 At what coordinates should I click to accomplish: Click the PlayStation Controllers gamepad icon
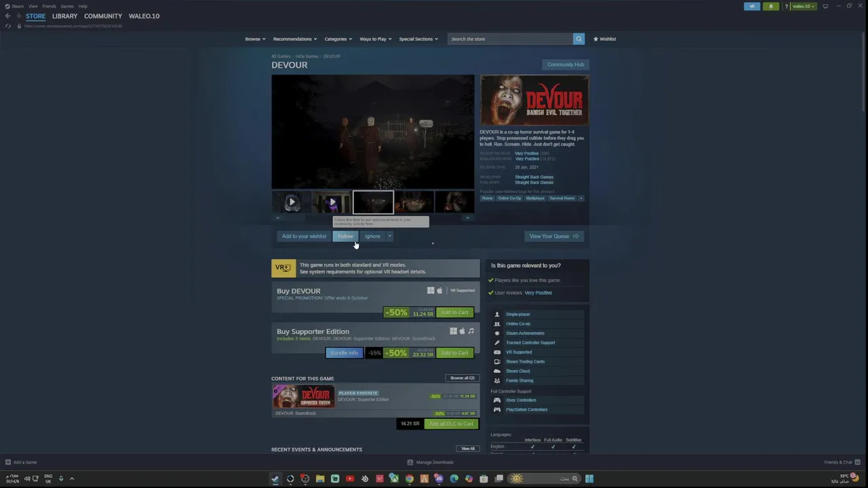click(x=497, y=410)
